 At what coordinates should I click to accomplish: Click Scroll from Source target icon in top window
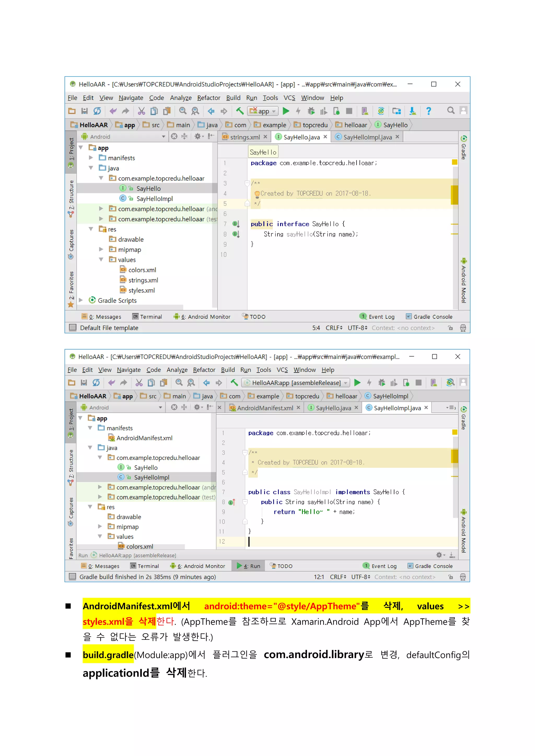(174, 136)
